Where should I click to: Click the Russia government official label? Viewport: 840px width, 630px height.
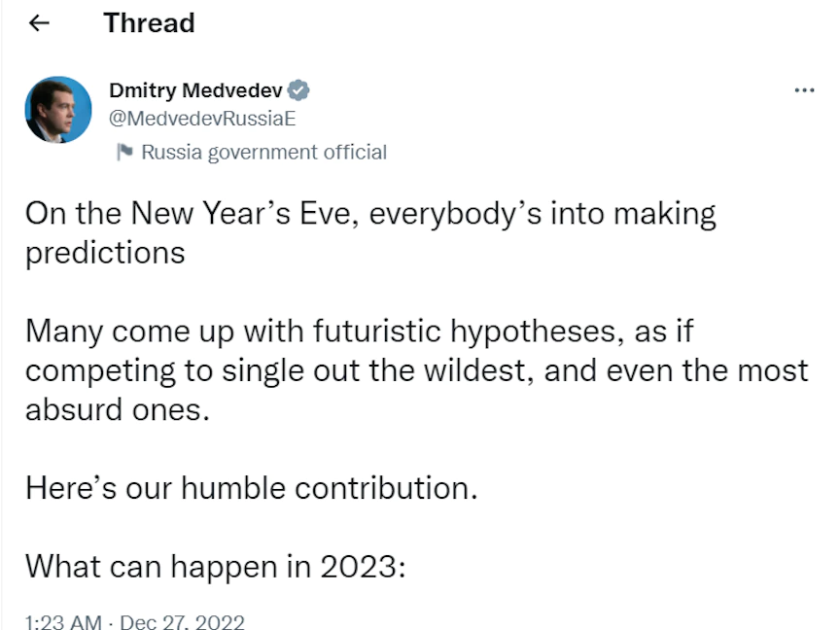[263, 152]
